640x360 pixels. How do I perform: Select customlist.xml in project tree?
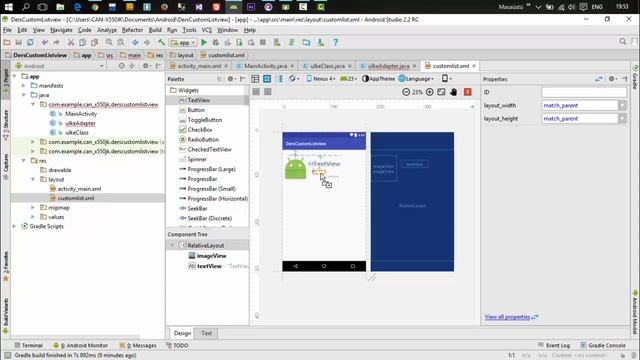pyautogui.click(x=76, y=198)
